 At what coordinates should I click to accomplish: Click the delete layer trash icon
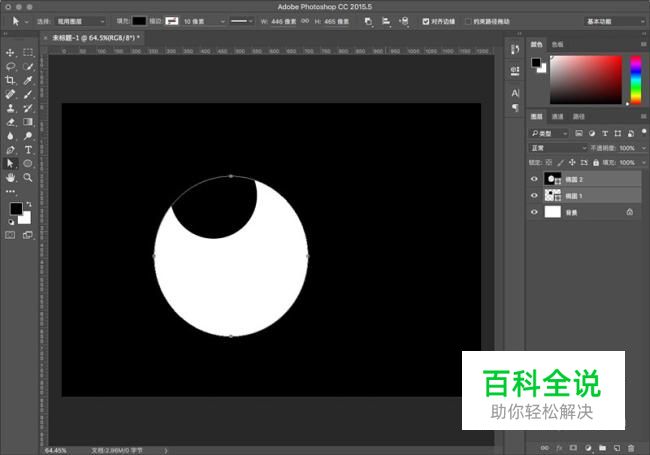pos(631,448)
